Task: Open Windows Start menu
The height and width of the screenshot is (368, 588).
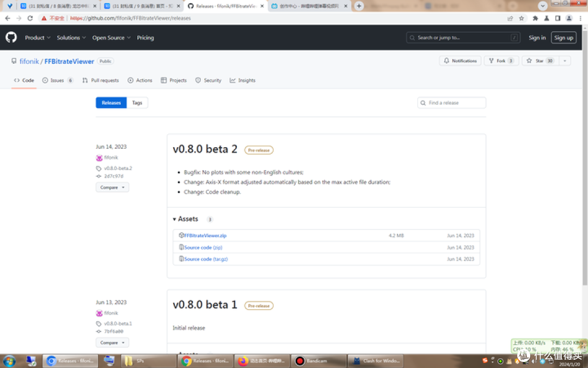Action: 9,360
